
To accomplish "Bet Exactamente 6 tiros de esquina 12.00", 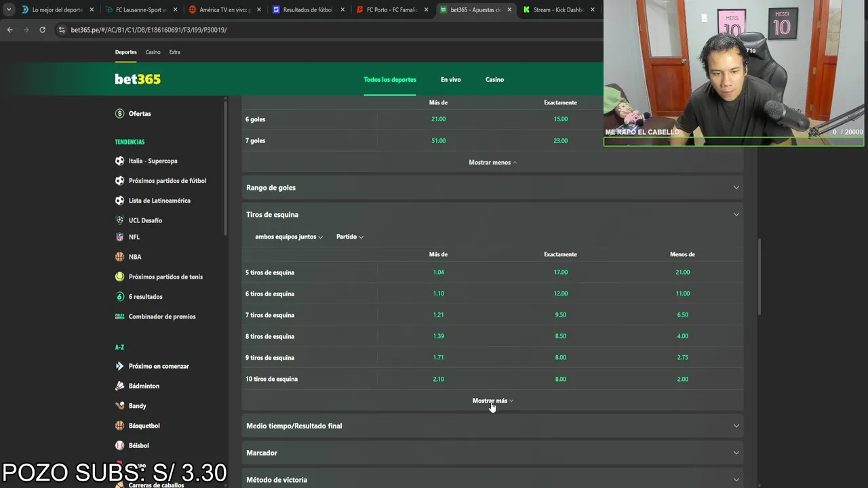I will click(x=561, y=293).
